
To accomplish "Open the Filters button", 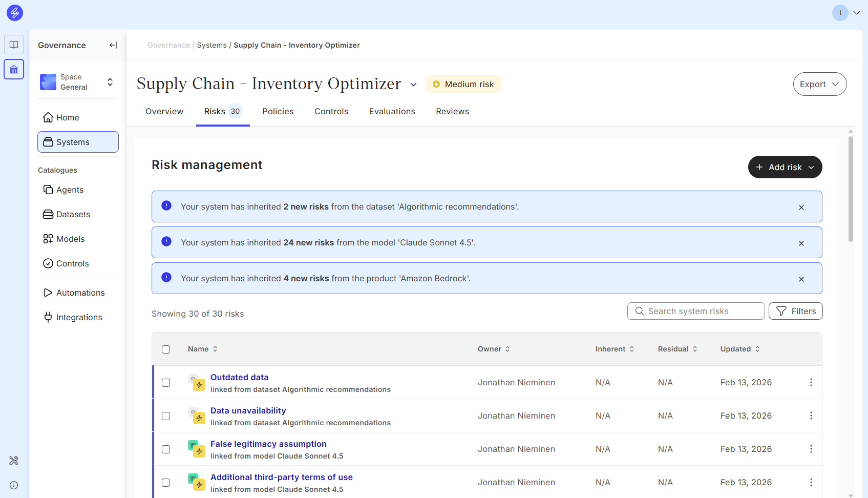I will click(x=795, y=311).
